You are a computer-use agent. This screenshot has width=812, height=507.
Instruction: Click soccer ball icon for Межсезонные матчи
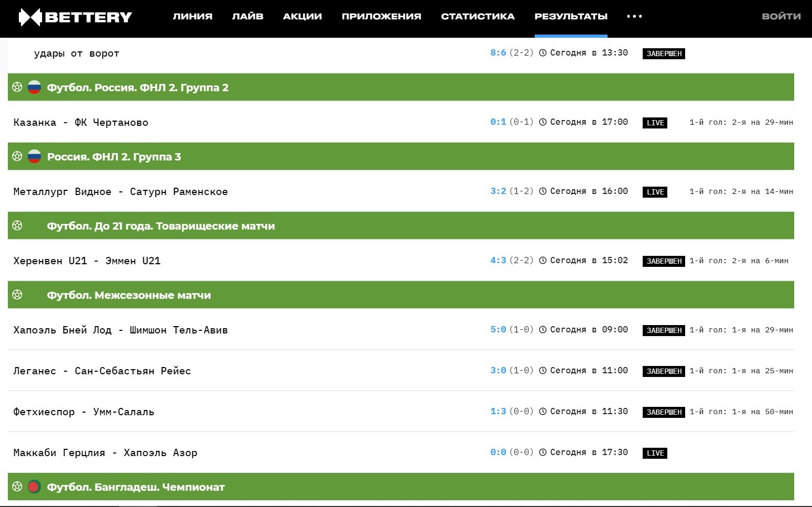pyautogui.click(x=17, y=295)
